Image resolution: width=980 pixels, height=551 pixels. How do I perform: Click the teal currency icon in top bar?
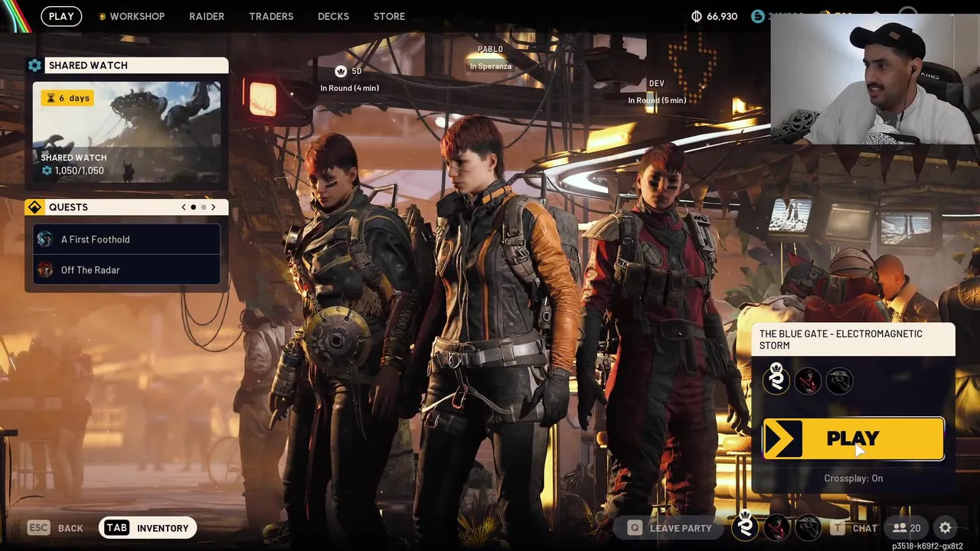[x=758, y=16]
